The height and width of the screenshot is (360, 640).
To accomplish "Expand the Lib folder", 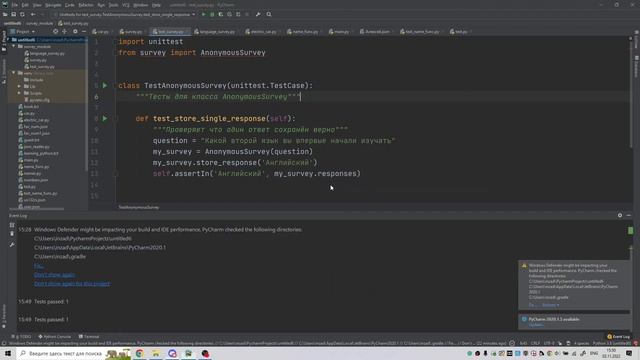I will click(x=19, y=87).
